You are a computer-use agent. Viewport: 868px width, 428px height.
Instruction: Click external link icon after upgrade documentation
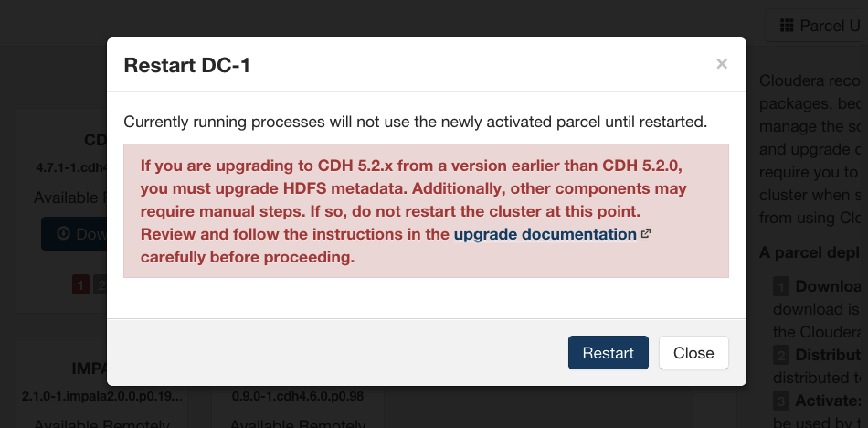click(x=645, y=234)
